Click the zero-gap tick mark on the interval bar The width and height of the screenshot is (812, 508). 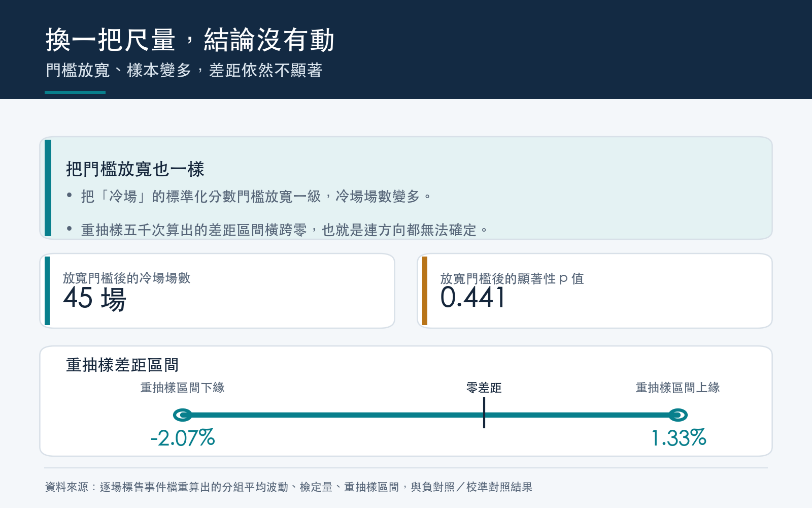tap(484, 412)
